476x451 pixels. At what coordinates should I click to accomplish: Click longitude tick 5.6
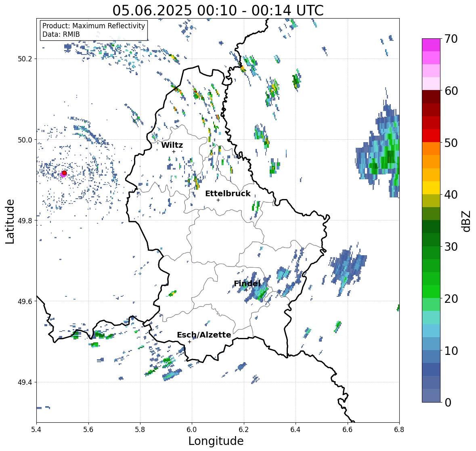[88, 430]
